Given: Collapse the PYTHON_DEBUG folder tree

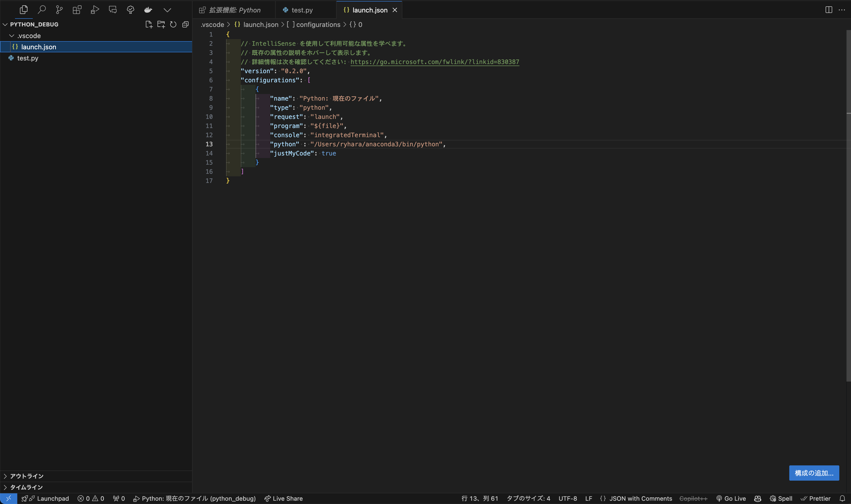Looking at the screenshot, I should [x=5, y=24].
